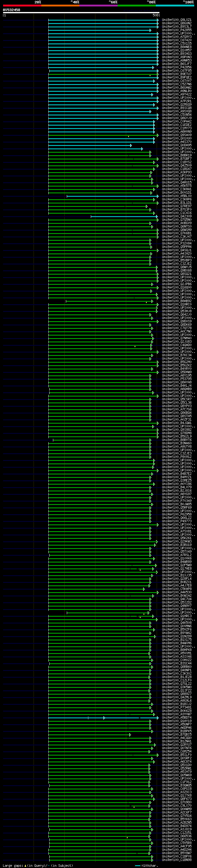Viewport: 197px width, 868px height.
Task: Click the UniRef100_C1BYS2 label
Action: coord(176,162)
